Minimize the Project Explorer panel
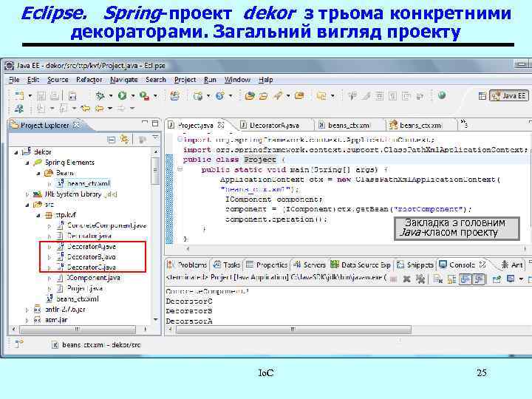Viewport: 532px width, 399px height. [145, 123]
